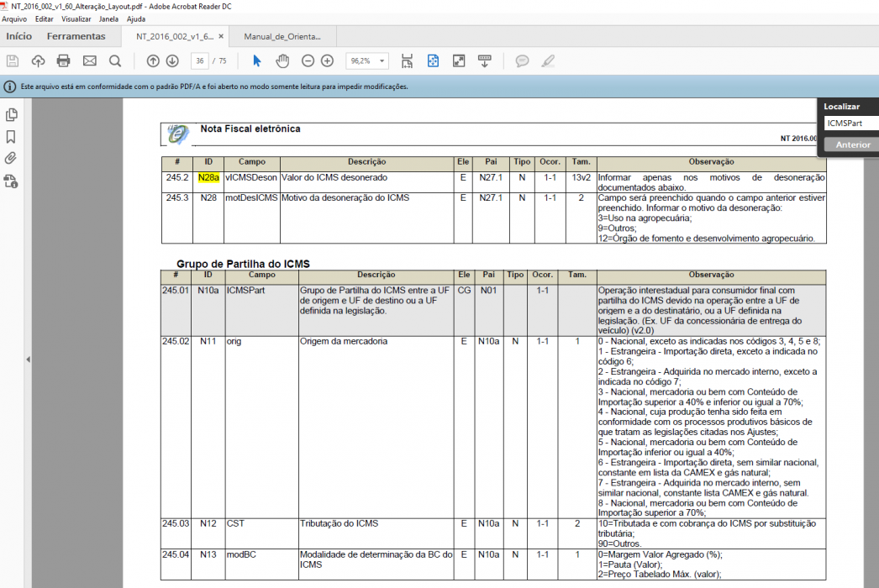Open the Visualizar menu
Screen dimensions: 879x588
76,19
